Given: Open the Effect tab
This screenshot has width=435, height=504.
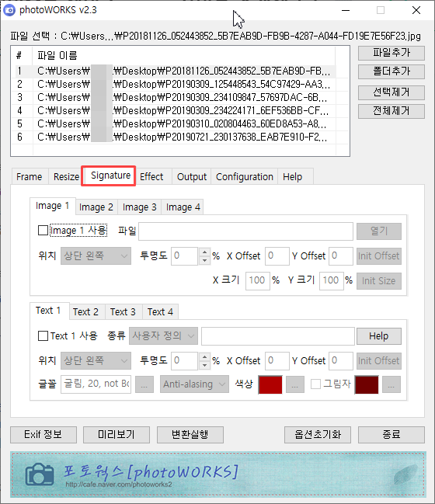Looking at the screenshot, I should pyautogui.click(x=151, y=177).
